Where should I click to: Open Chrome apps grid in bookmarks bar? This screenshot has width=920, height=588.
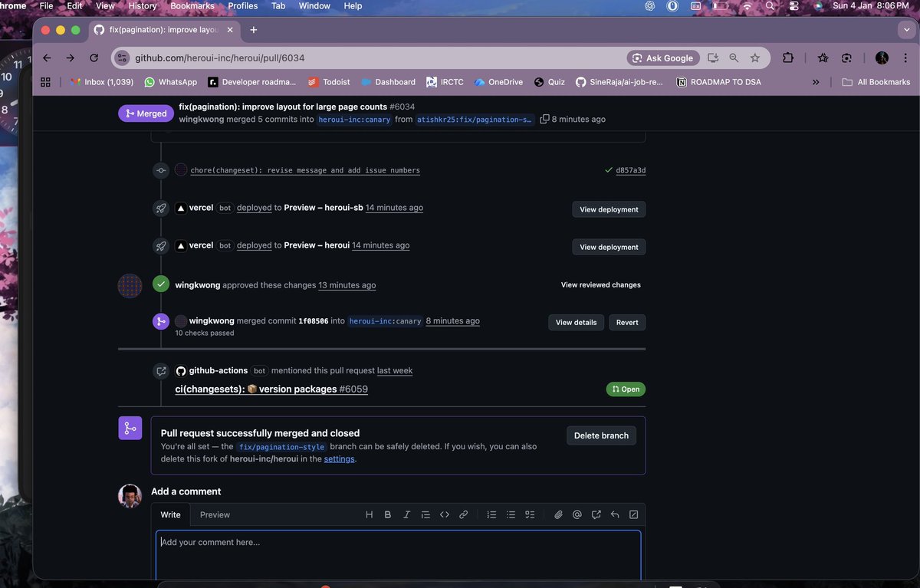click(x=45, y=82)
